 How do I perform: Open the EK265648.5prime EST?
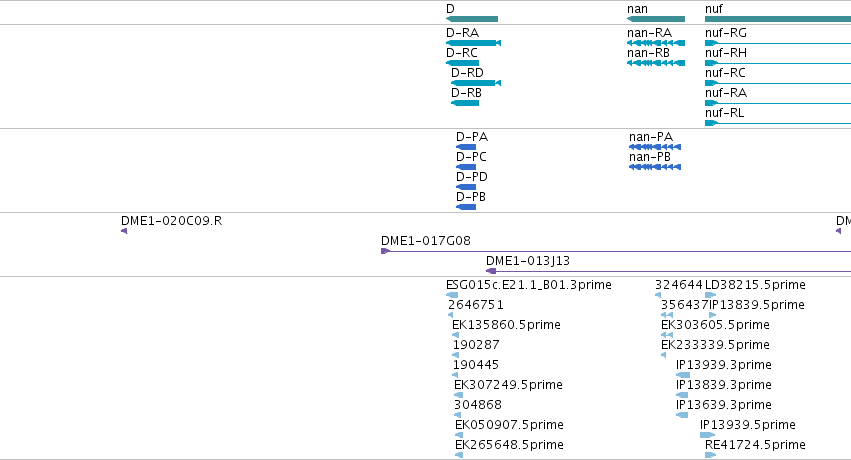click(x=459, y=456)
